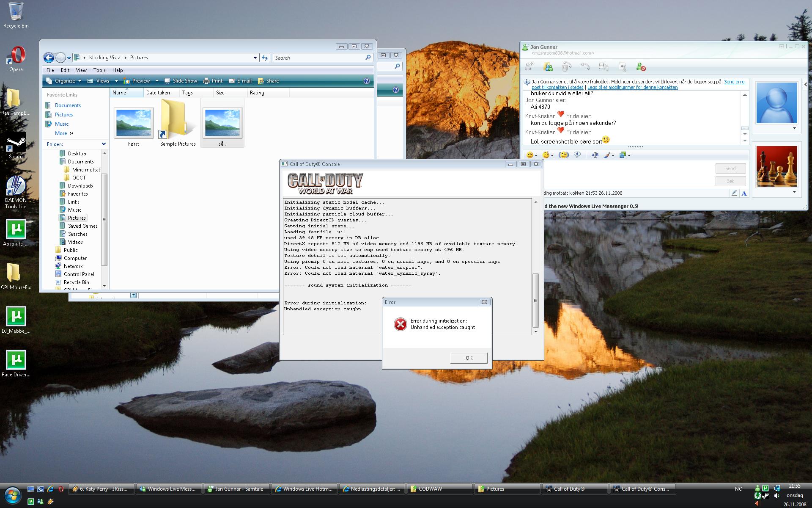Click the phone call icon in Messenger
This screenshot has height=508, width=812.
[x=585, y=66]
